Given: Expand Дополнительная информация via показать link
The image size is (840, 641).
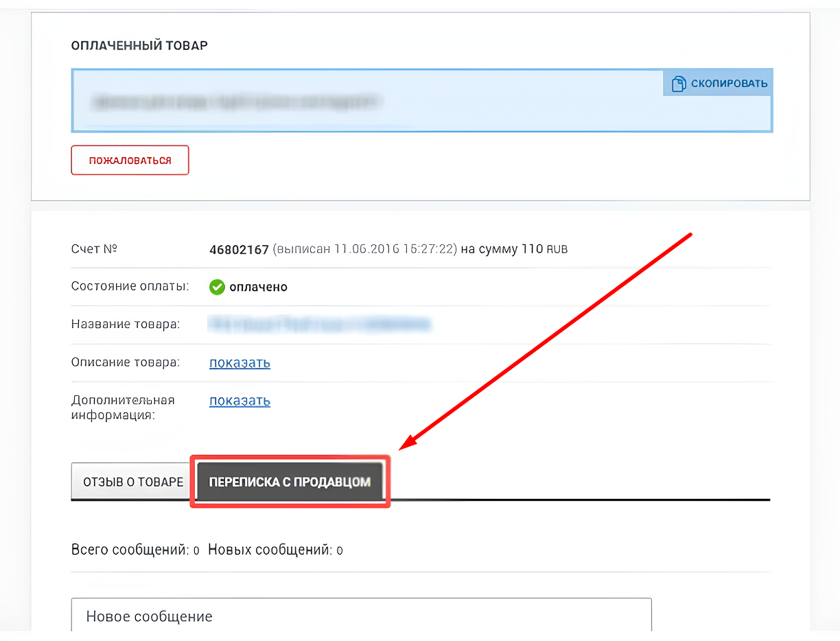Looking at the screenshot, I should pos(240,401).
